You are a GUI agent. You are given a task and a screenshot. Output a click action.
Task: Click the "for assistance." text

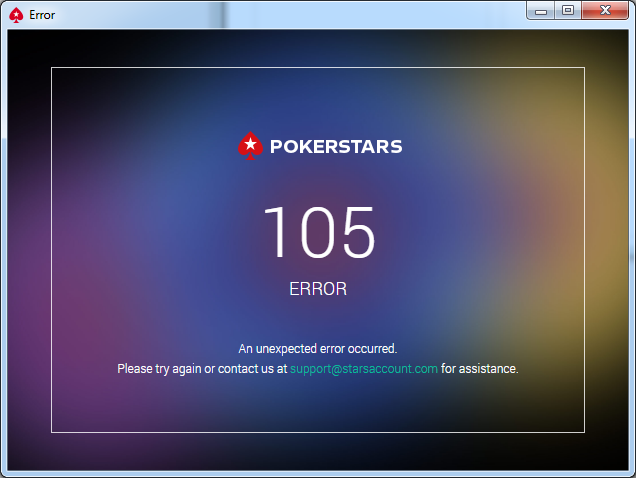[x=480, y=369]
